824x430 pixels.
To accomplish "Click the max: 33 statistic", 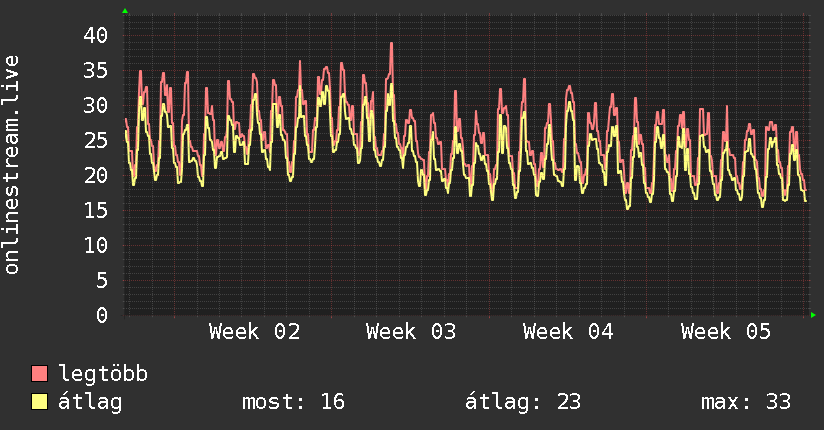I will click(746, 402).
